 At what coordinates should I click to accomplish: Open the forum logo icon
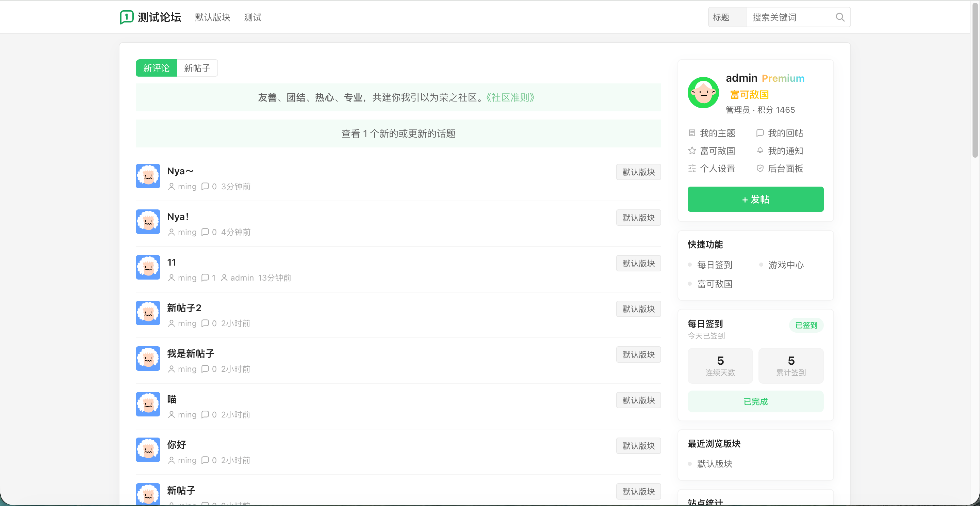coord(127,17)
